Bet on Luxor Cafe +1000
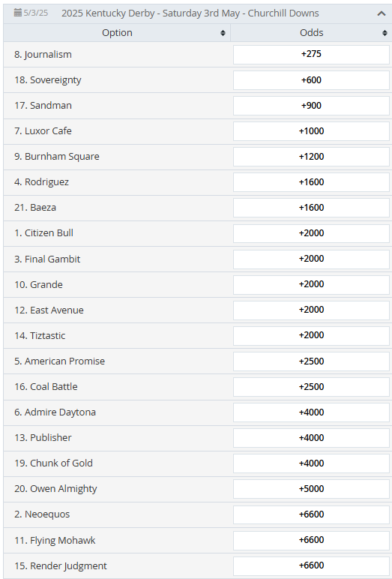 pos(311,131)
